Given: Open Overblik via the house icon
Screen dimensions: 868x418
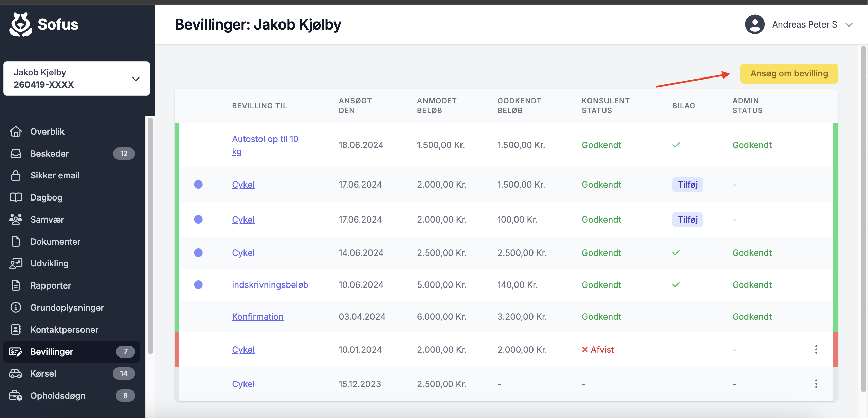Looking at the screenshot, I should (16, 132).
